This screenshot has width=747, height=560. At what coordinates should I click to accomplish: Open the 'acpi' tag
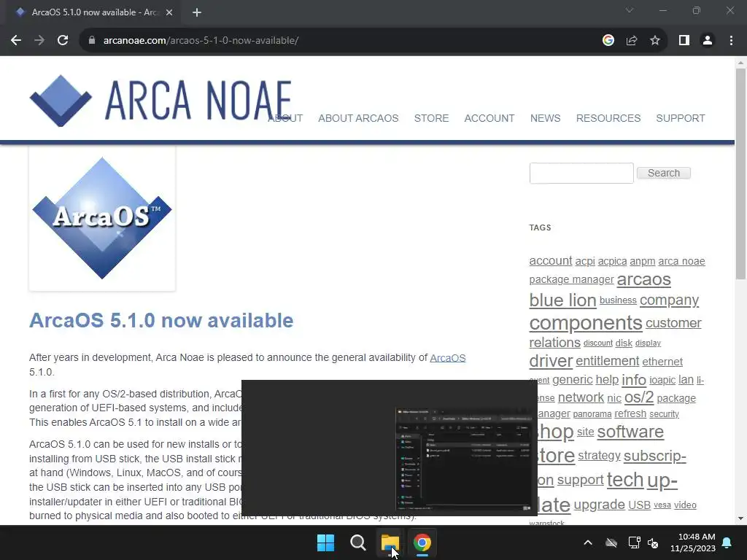(584, 262)
